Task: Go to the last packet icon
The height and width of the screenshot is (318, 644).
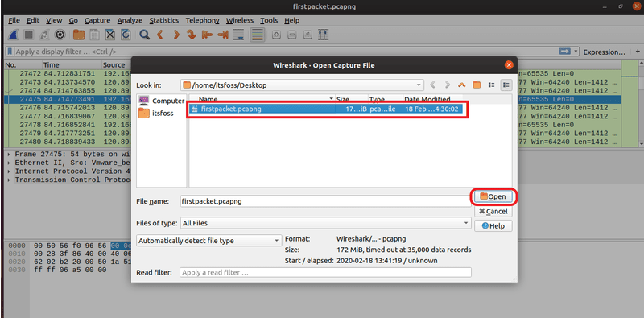Action: (223, 35)
